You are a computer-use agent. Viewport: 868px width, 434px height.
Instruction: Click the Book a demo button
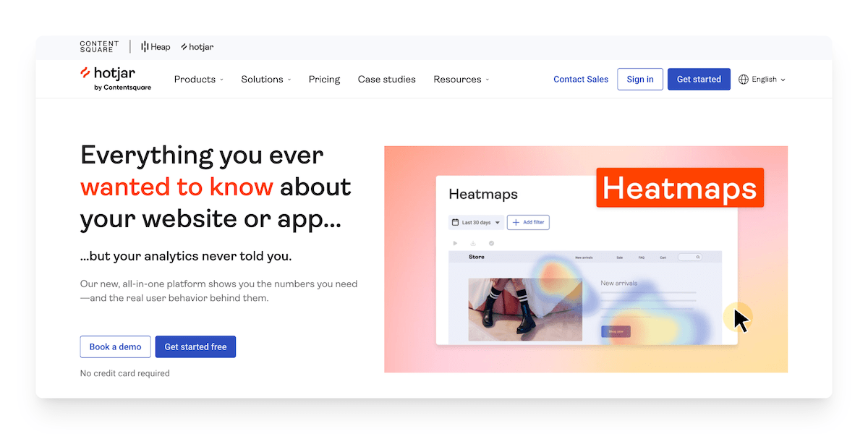[x=115, y=346]
